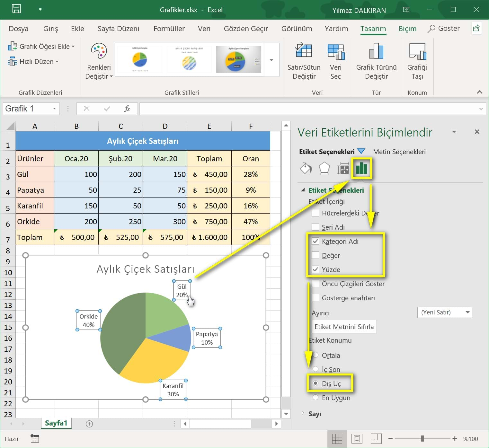Viewport: 489px width, 448px height.
Task: Click the cancel (X) formula button
Action: point(86,109)
